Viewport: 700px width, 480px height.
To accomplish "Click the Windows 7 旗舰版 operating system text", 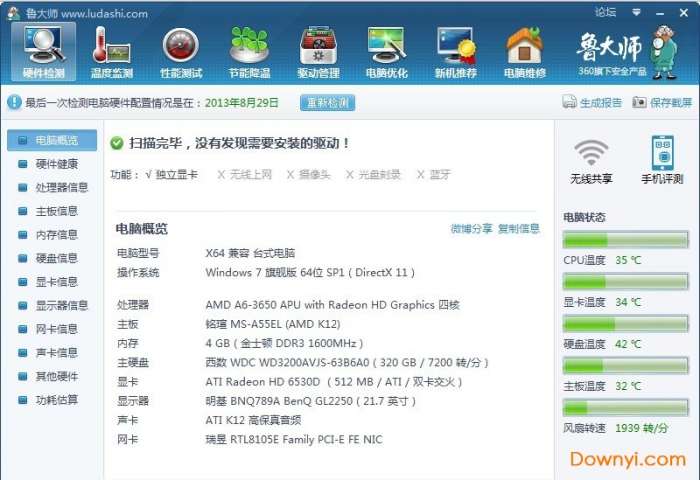I will 310,272.
